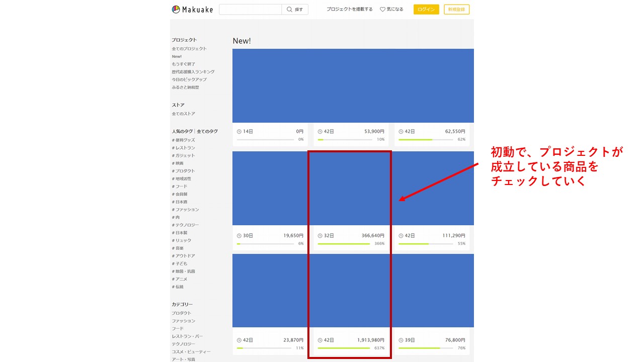644x362 pixels.
Task: Click the clock icon on the 30日 card
Action: click(x=239, y=236)
